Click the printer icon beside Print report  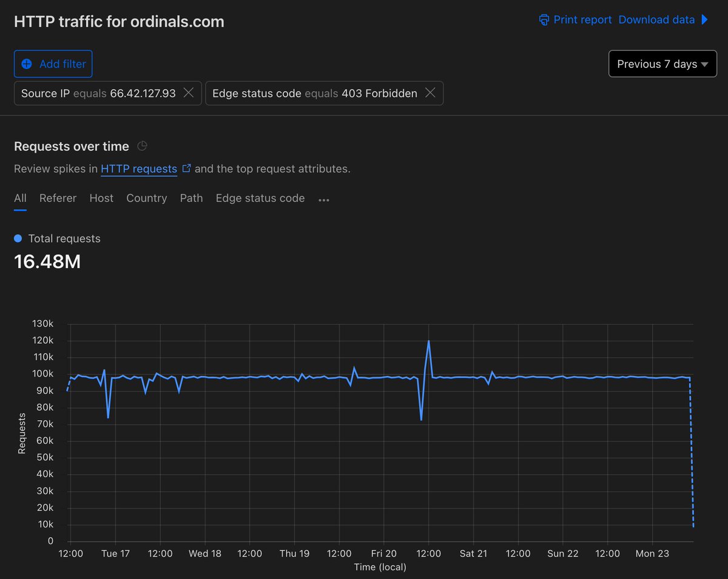[544, 20]
